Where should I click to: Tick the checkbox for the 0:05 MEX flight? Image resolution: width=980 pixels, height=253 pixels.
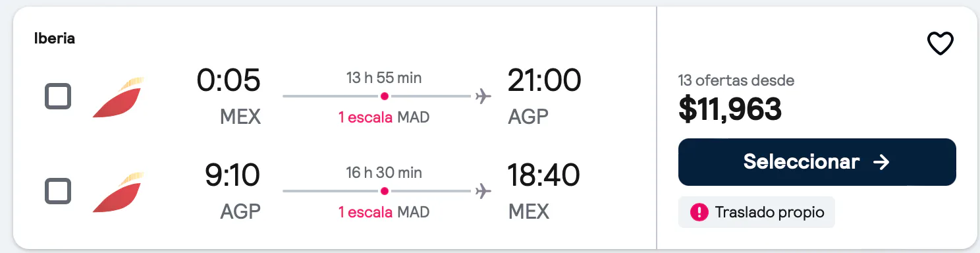pos(58,98)
